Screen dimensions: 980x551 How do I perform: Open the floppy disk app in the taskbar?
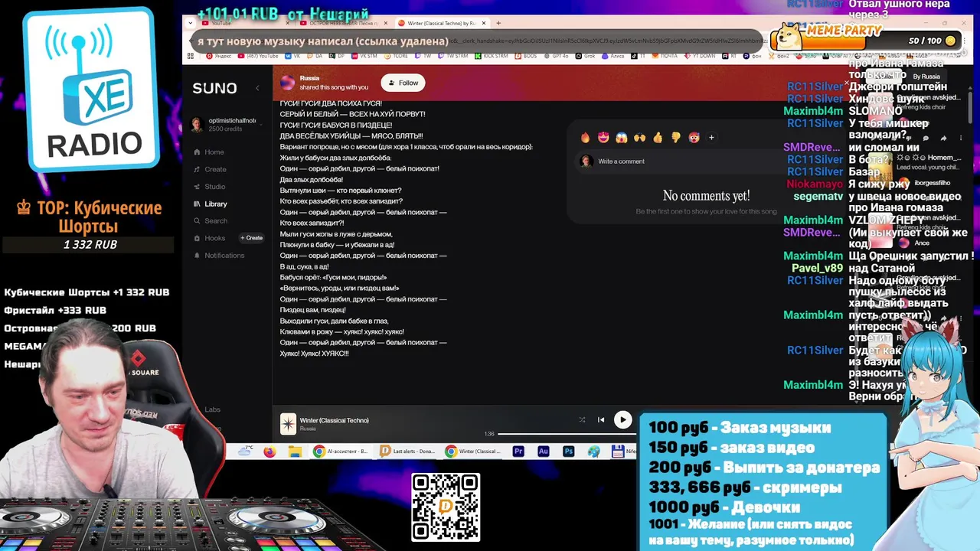(618, 452)
